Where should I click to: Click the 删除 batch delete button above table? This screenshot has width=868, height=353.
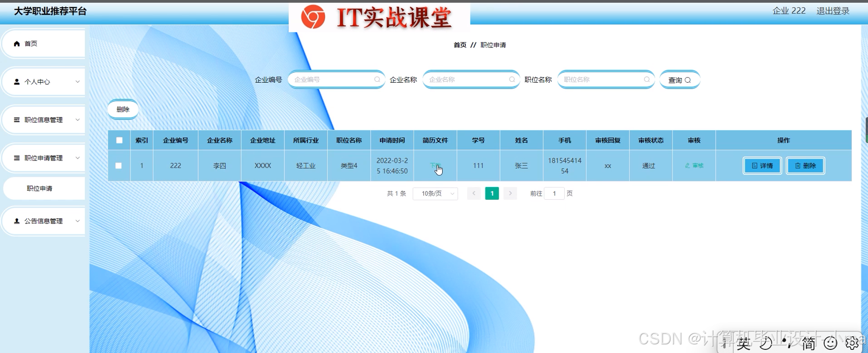point(123,109)
